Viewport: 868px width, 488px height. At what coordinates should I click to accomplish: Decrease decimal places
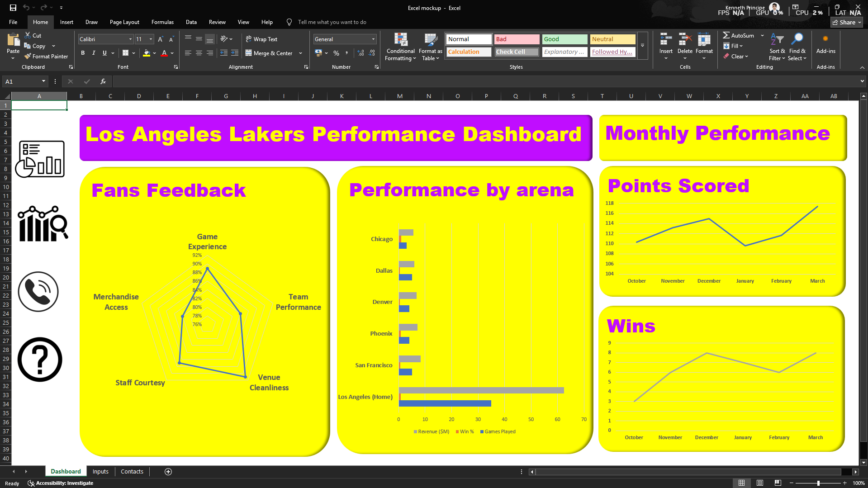(x=371, y=53)
